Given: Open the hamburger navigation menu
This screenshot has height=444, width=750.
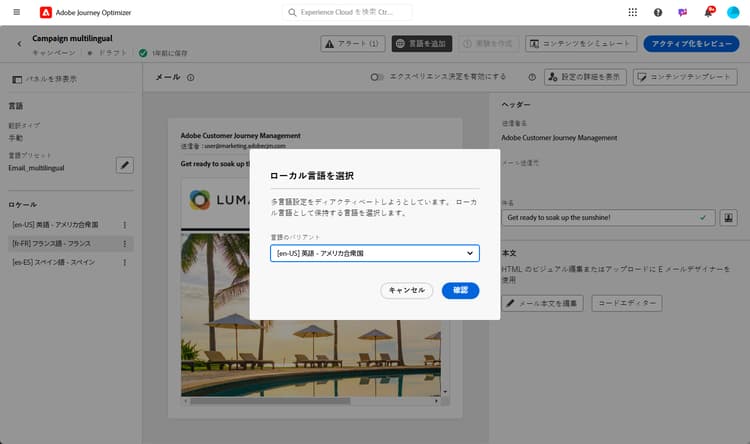Looking at the screenshot, I should click(17, 12).
